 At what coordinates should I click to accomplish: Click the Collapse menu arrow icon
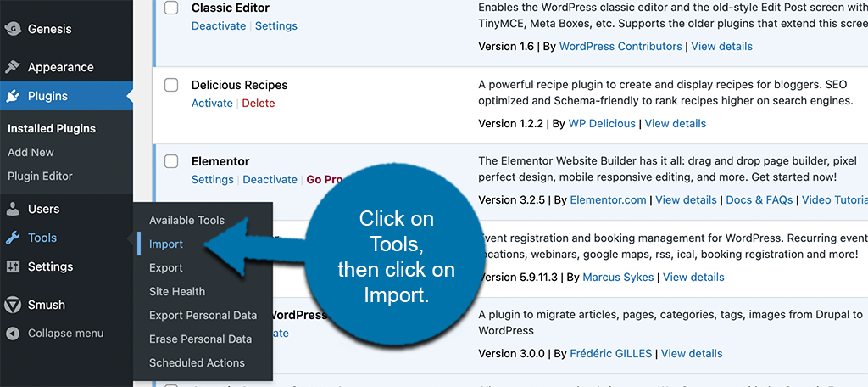(13, 334)
